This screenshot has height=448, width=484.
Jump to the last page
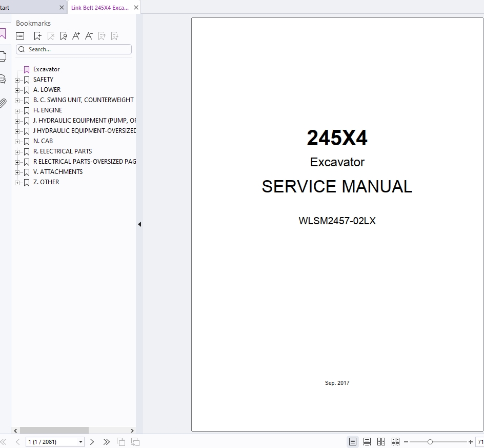(107, 442)
